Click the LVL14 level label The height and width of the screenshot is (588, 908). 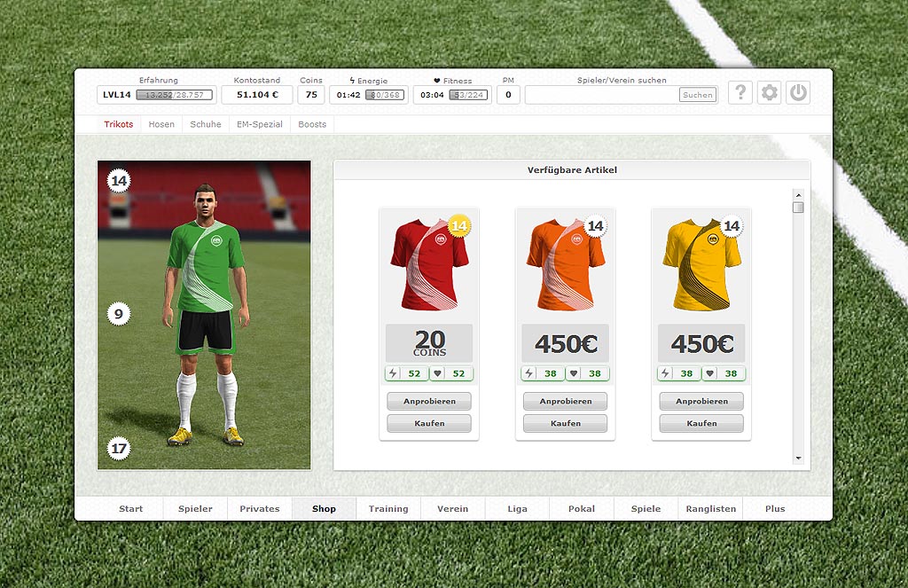pos(117,95)
